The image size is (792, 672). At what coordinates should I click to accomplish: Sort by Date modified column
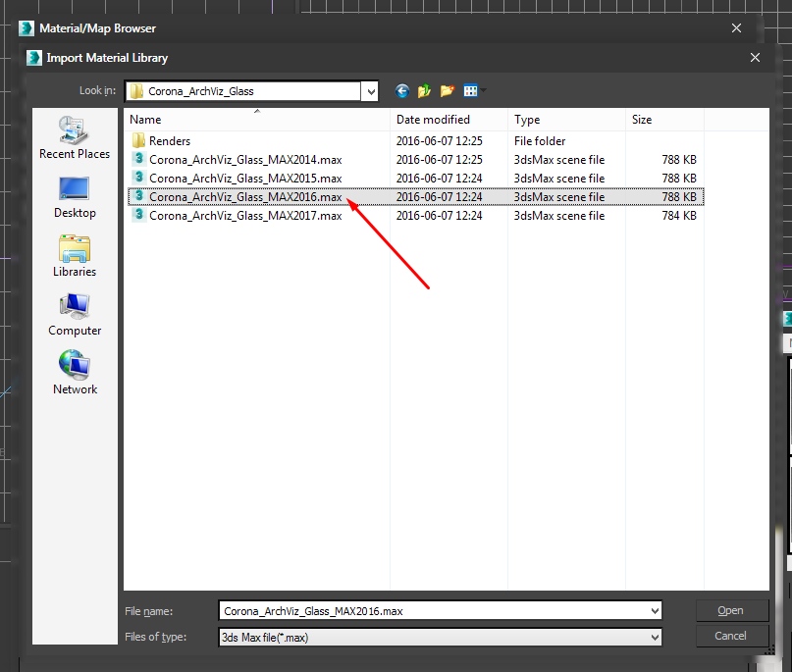pyautogui.click(x=449, y=120)
